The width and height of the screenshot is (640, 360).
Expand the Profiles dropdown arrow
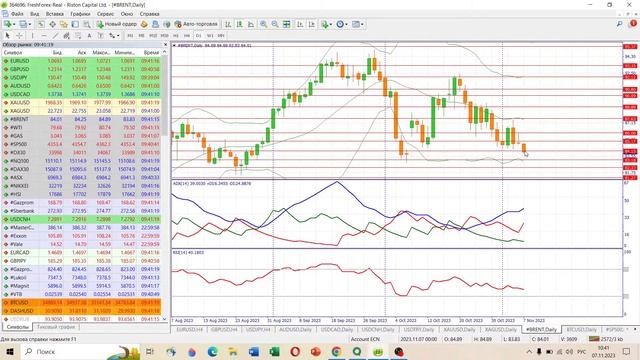tap(29, 24)
